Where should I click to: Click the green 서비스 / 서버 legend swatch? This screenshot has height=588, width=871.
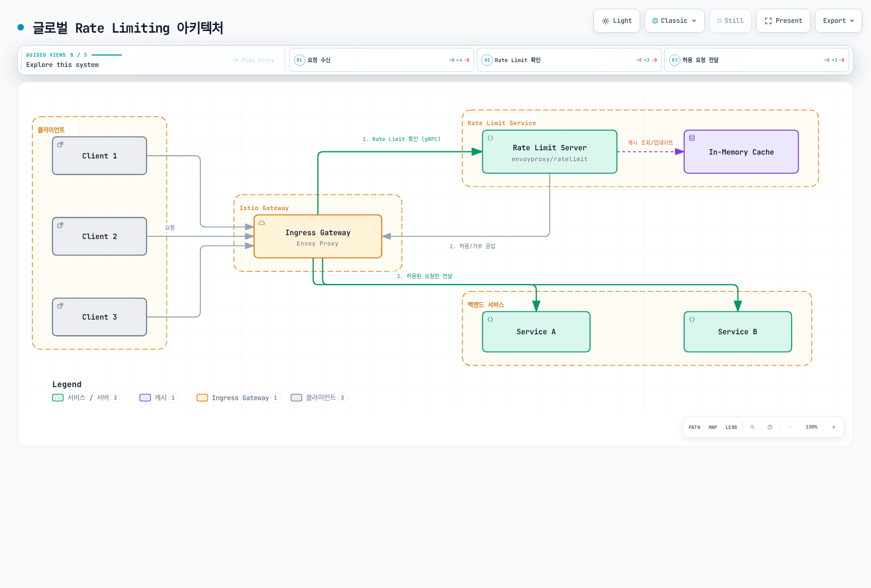point(58,397)
